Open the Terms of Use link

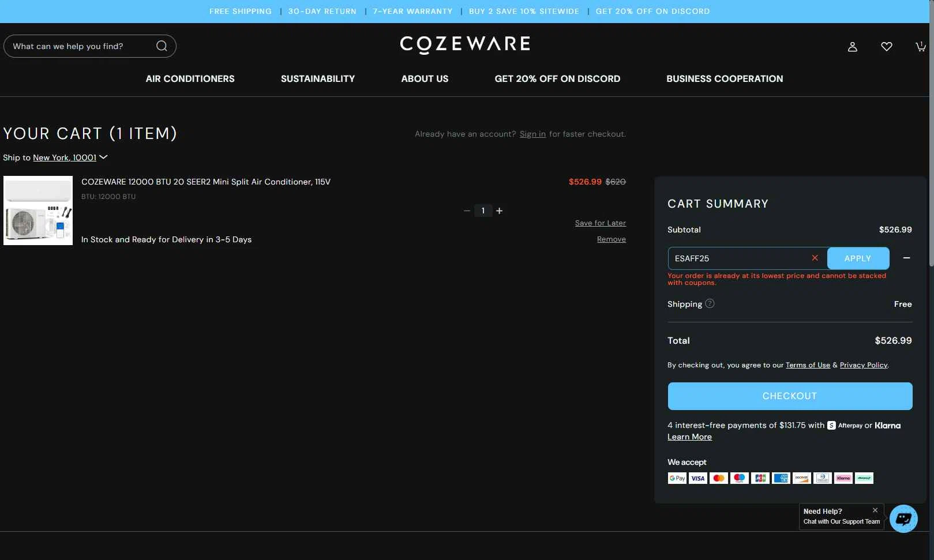click(808, 365)
